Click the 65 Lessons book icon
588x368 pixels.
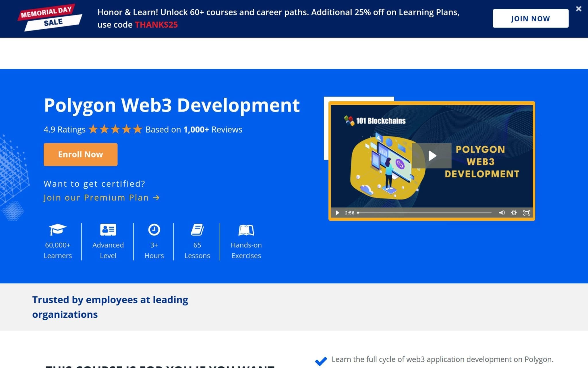[197, 230]
